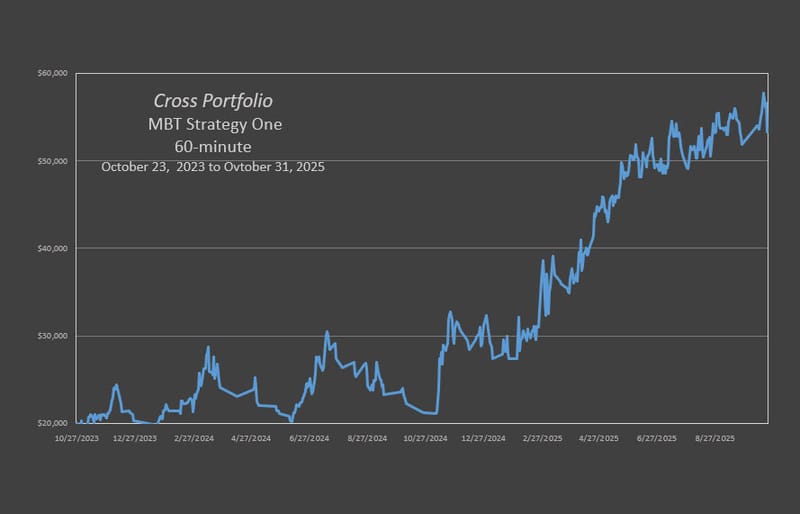Image resolution: width=800 pixels, height=514 pixels.
Task: Select the $40,000 y-axis label
Action: (51, 248)
